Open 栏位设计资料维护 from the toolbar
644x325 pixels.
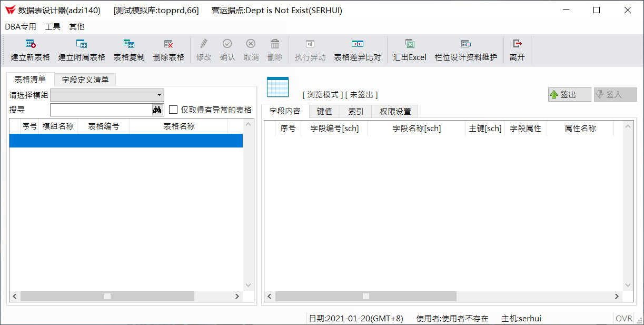[x=466, y=44]
